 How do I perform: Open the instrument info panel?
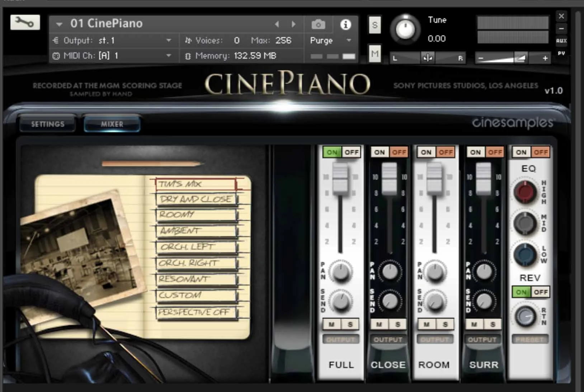(345, 24)
